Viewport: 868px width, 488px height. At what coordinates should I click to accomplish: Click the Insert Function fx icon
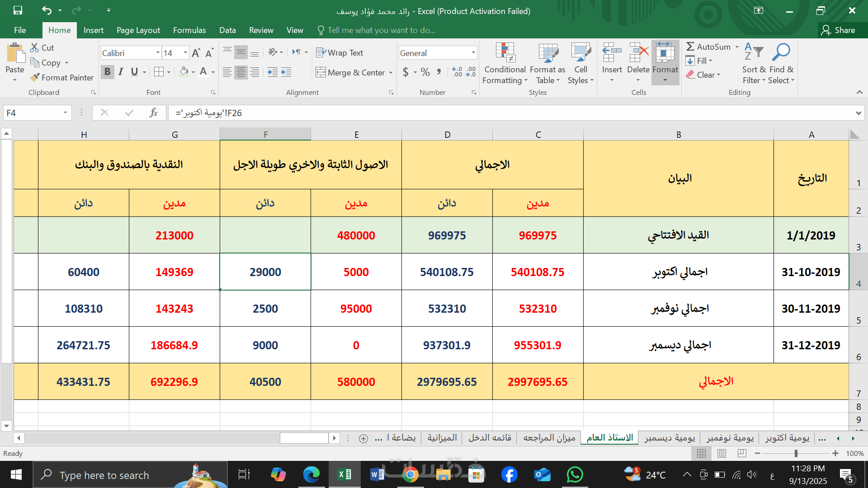pyautogui.click(x=154, y=113)
